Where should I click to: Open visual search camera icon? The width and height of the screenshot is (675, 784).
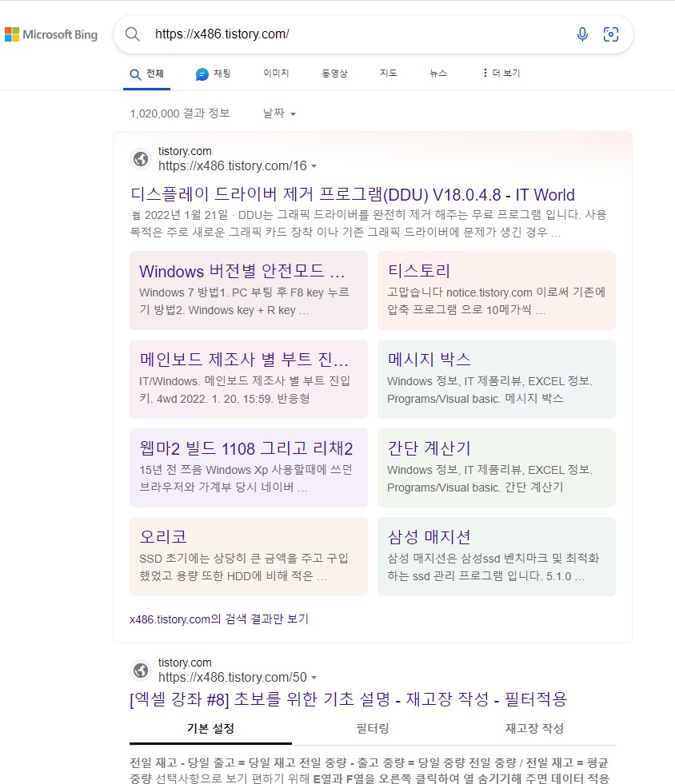610,34
